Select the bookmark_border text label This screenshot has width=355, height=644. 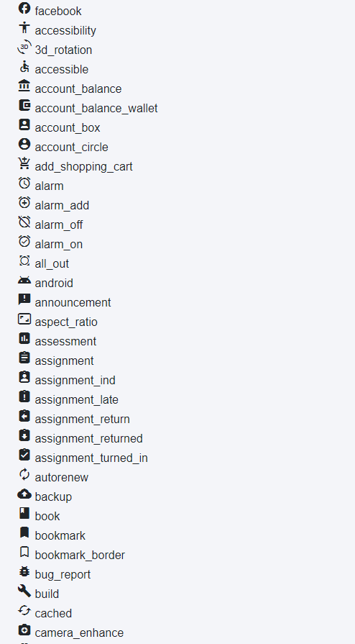click(80, 555)
